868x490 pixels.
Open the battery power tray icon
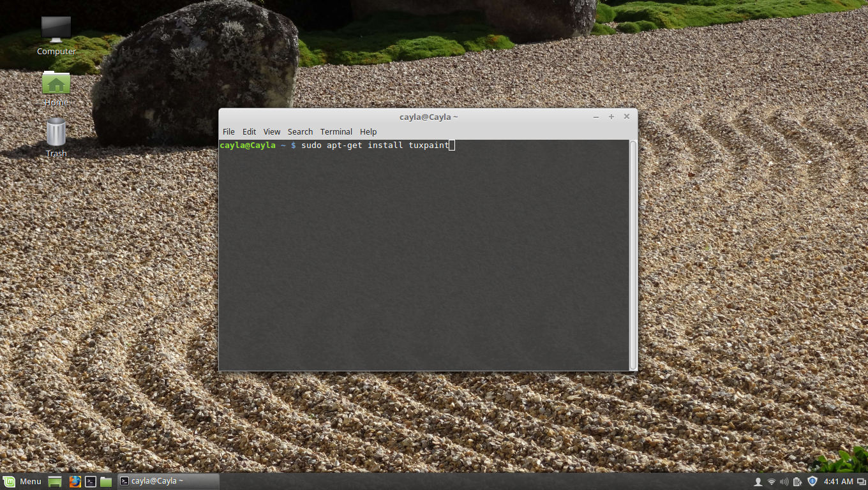tap(798, 482)
